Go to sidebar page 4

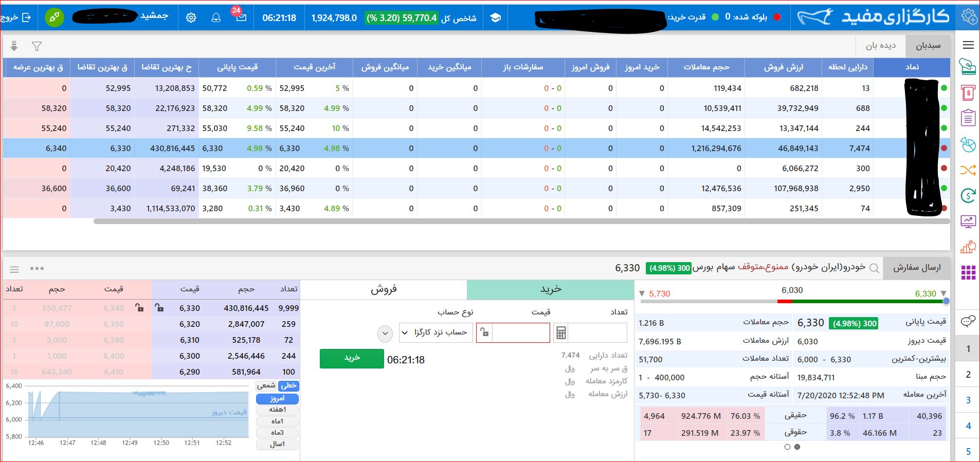point(968,426)
